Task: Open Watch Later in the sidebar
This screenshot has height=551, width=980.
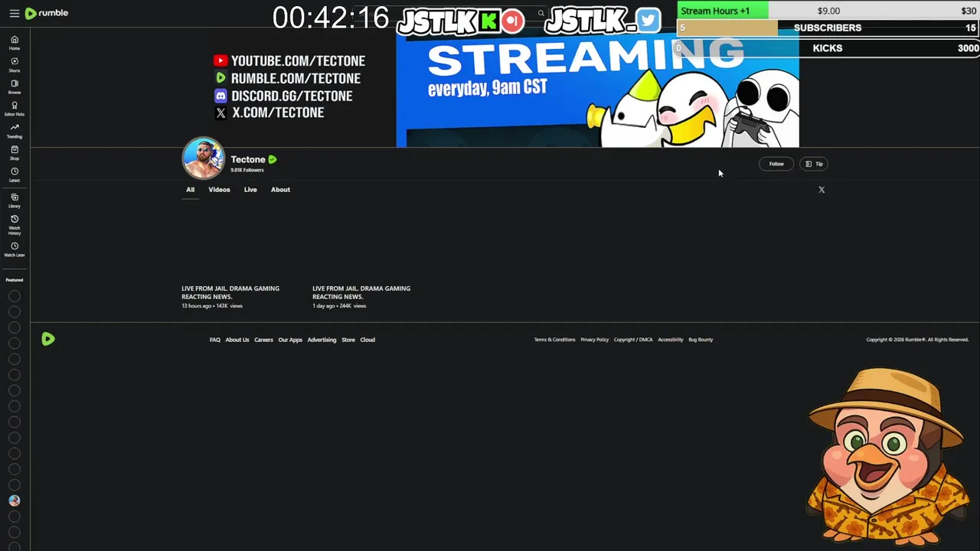Action: tap(15, 249)
